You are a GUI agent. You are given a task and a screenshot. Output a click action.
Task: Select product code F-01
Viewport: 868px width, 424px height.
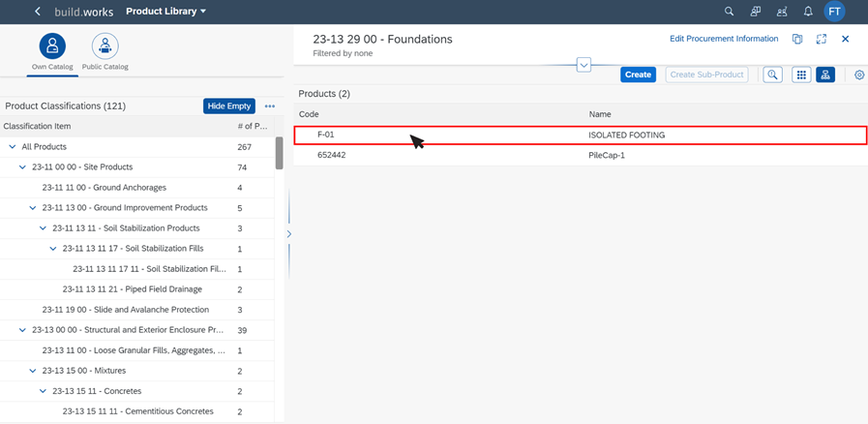[x=326, y=135]
